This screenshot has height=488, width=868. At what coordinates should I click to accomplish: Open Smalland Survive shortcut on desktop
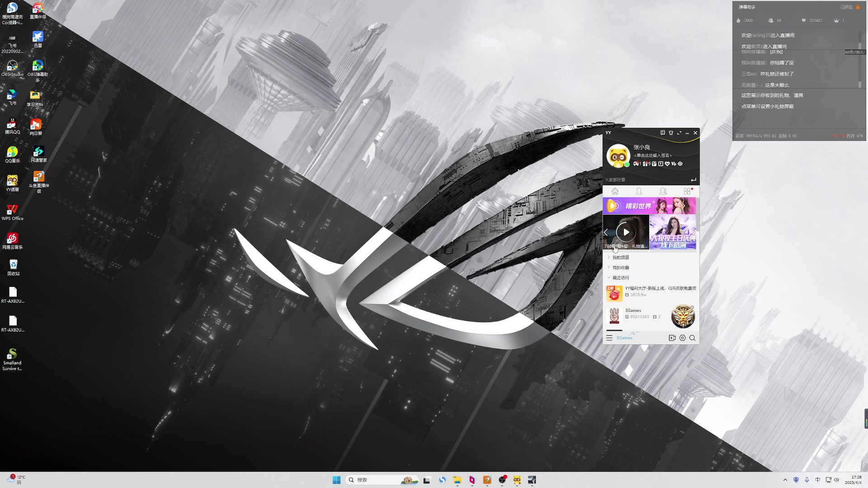[x=12, y=359]
